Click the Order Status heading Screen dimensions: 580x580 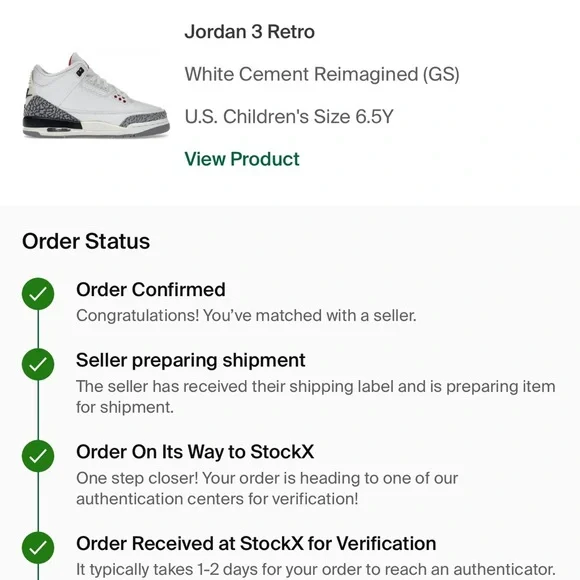(86, 242)
